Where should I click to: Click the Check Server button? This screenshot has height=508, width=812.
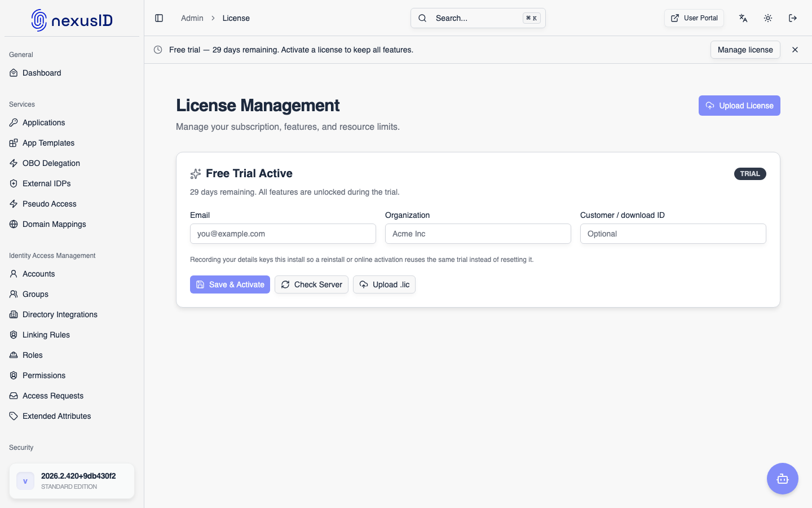coord(311,284)
